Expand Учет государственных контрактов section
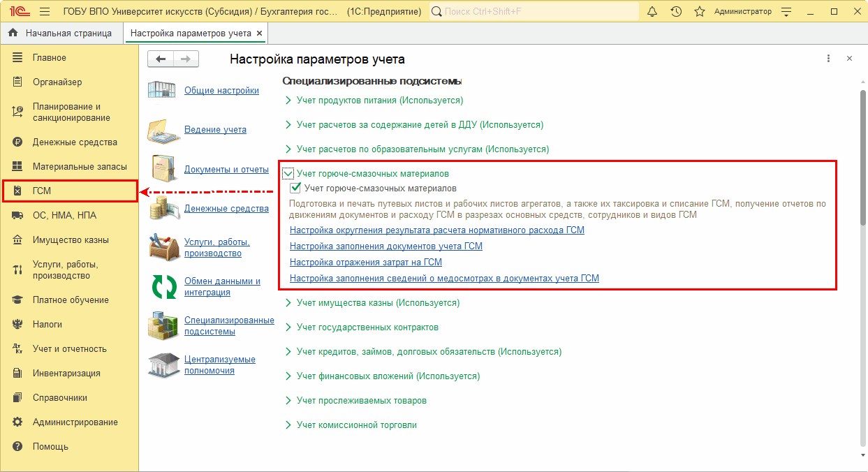 point(288,327)
